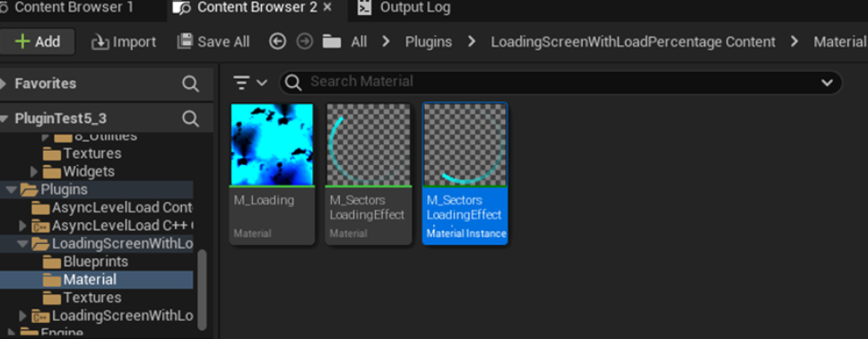Select the Plugins breadcrumb
The height and width of the screenshot is (339, 868).
tap(429, 42)
